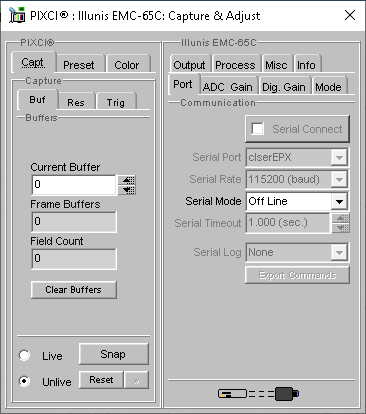Open the Serial Rate baud dropdown
The height and width of the screenshot is (414, 366).
coord(339,179)
